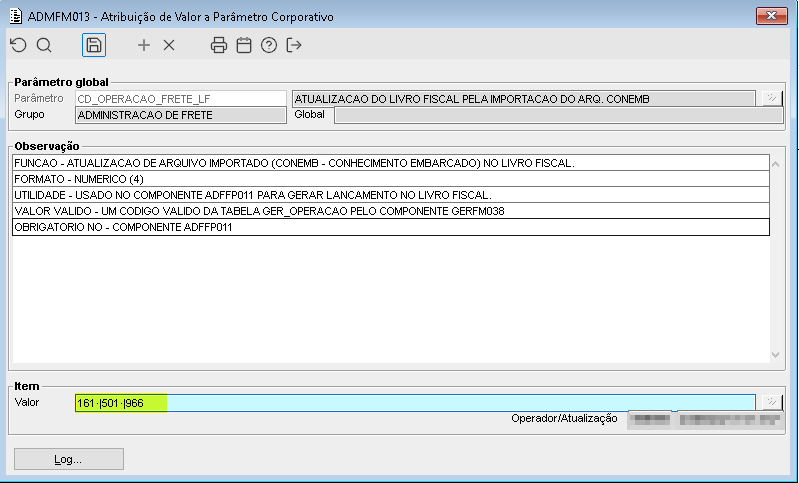
Task: Click the parameter description ATUALIZACAO DO LIVRO FISCAL
Action: (x=524, y=99)
